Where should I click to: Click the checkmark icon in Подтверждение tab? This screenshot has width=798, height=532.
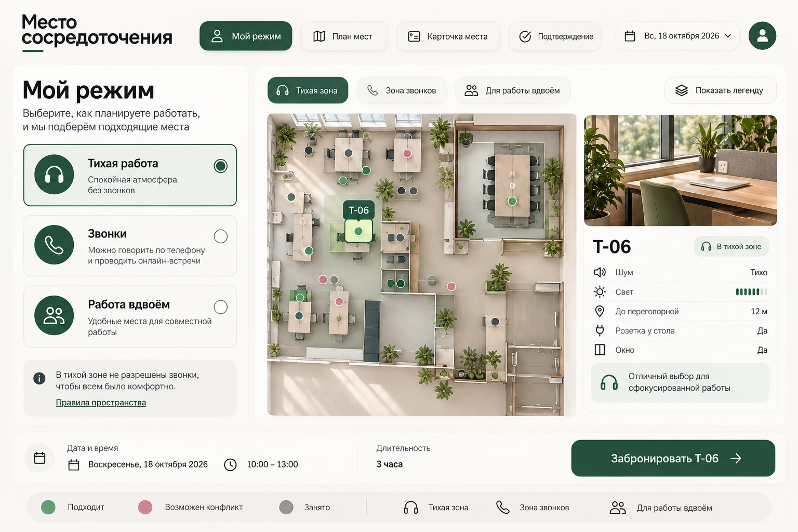pyautogui.click(x=525, y=36)
